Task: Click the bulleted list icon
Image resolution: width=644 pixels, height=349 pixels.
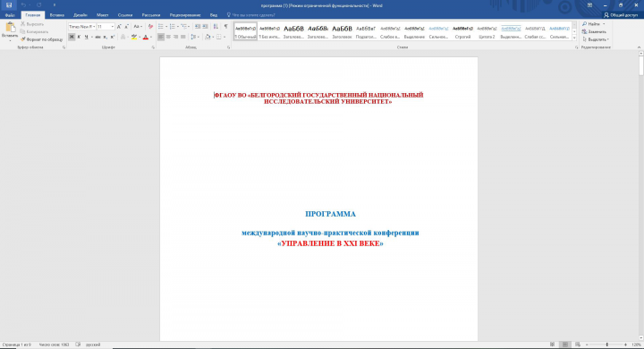Action: click(x=161, y=26)
